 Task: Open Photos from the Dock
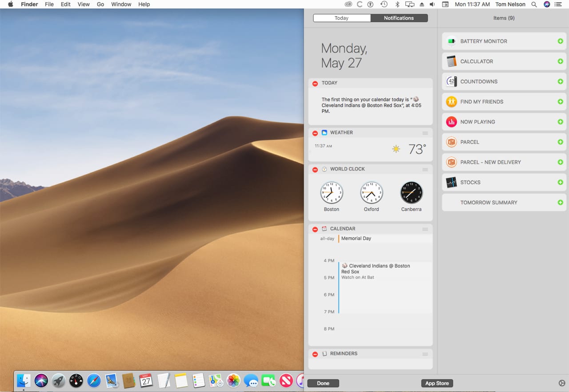pyautogui.click(x=233, y=380)
